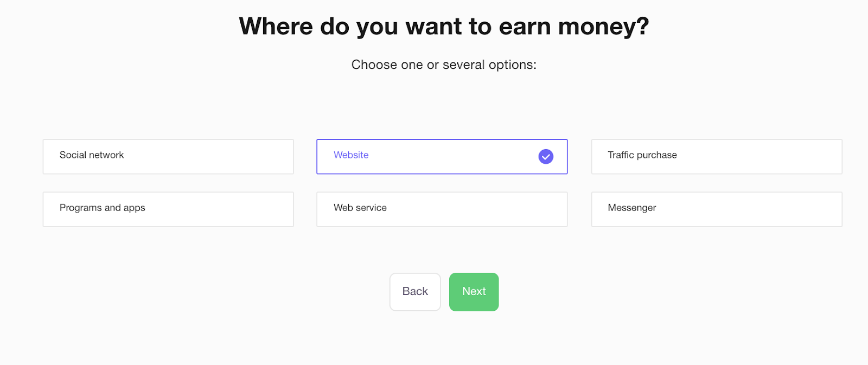Click the purple checkmark icon in Website

pyautogui.click(x=546, y=156)
